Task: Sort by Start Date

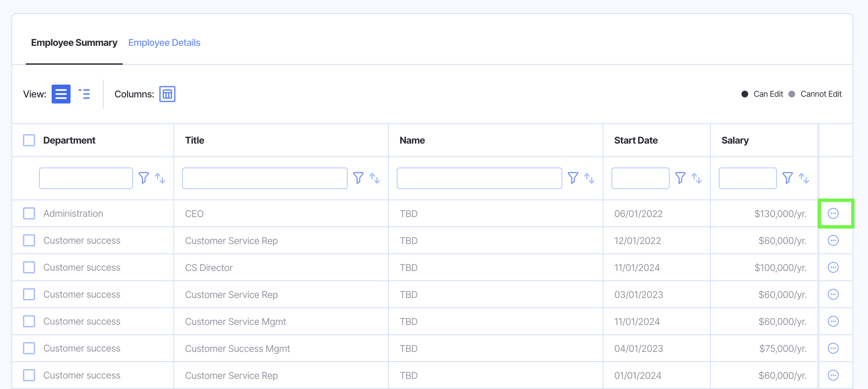Action: coord(696,178)
